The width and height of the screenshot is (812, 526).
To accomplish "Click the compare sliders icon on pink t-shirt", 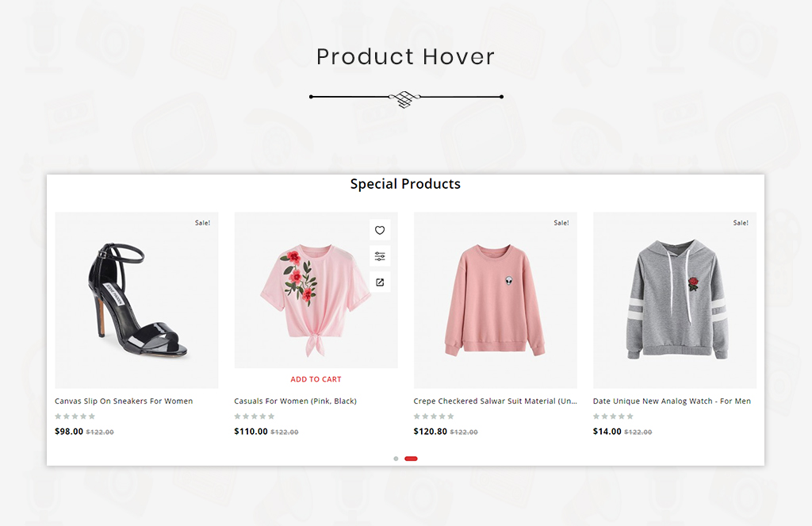I will point(380,256).
